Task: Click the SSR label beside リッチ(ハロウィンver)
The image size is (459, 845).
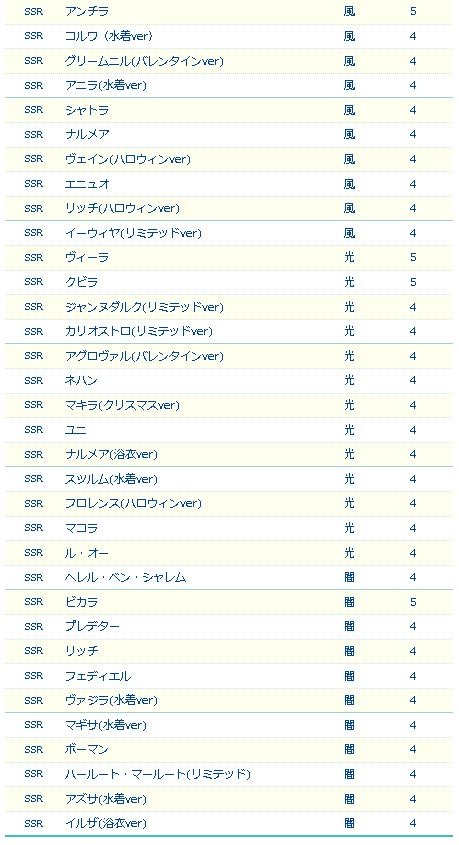Action: [33, 208]
